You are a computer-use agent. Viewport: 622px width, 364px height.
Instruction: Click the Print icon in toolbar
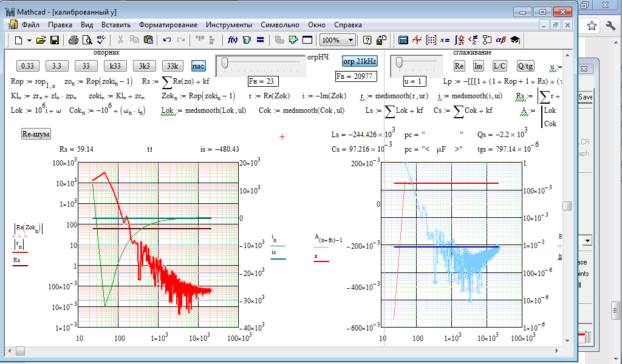(73, 40)
